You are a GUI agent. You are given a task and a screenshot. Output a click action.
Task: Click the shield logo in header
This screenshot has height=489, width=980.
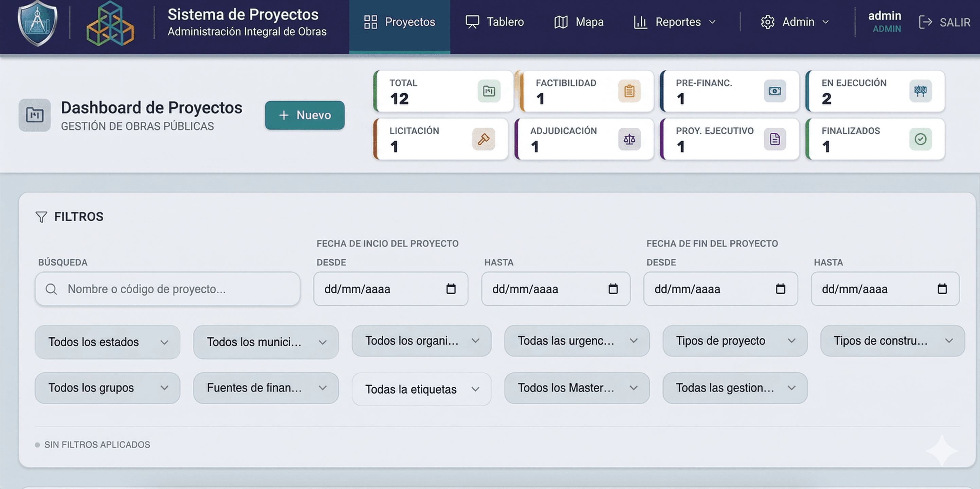[37, 23]
